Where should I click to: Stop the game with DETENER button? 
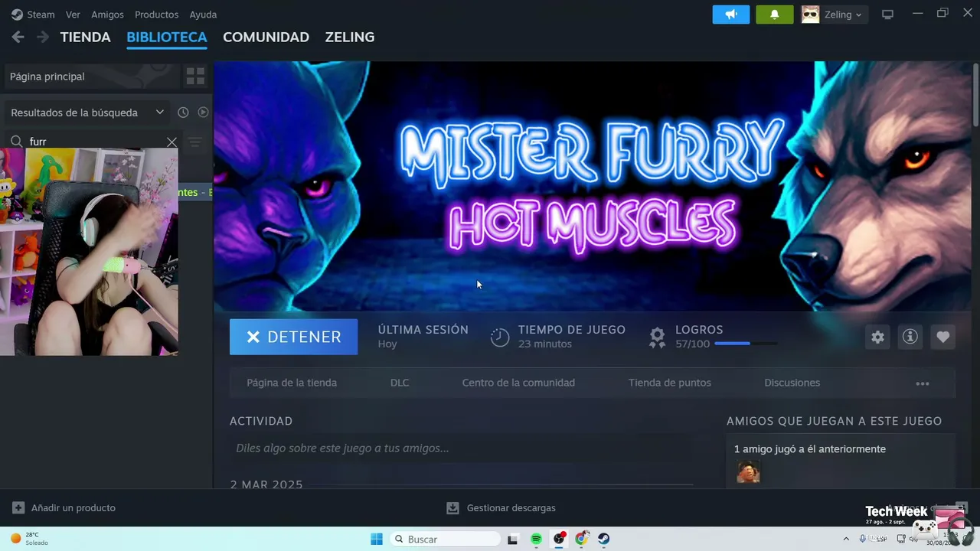tap(293, 337)
